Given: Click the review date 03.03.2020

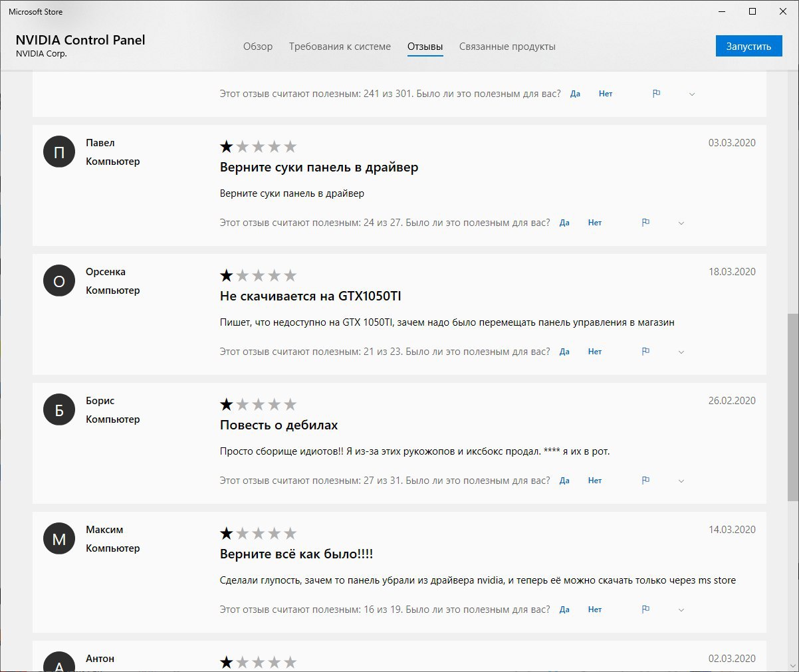Looking at the screenshot, I should pyautogui.click(x=732, y=143).
